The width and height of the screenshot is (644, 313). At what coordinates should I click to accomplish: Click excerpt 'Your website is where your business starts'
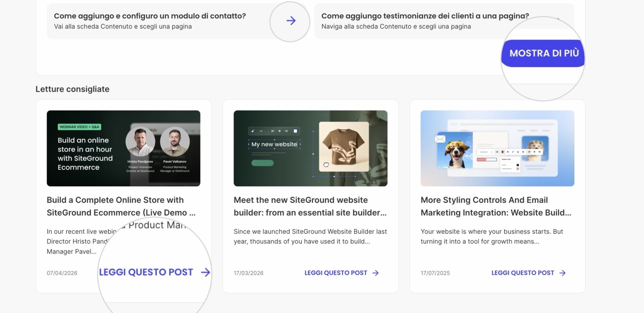pos(492,237)
